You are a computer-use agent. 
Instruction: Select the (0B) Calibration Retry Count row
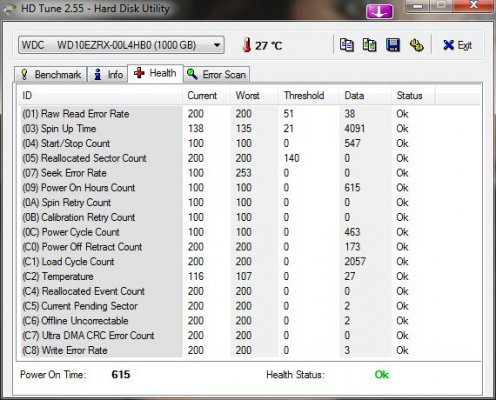pos(228,217)
